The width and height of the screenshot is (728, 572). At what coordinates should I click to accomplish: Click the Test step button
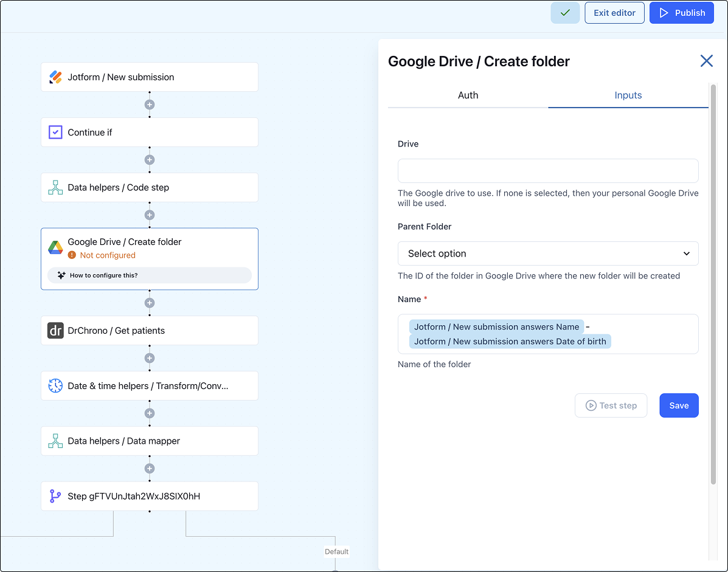pos(611,405)
